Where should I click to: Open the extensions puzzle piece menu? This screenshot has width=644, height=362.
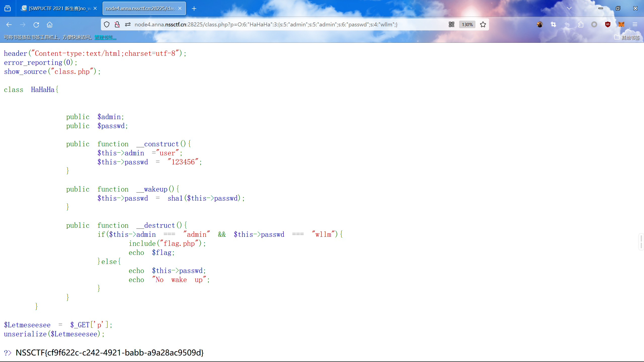[x=581, y=24]
